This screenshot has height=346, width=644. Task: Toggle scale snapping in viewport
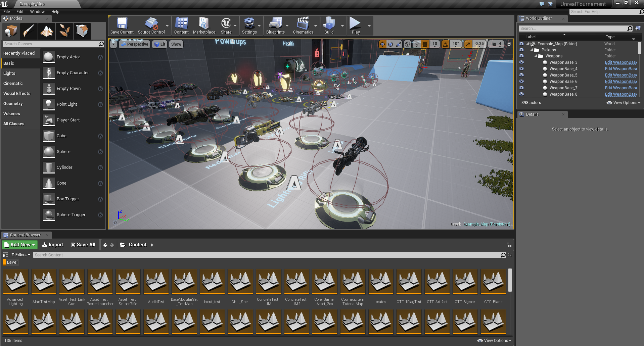[x=468, y=44]
